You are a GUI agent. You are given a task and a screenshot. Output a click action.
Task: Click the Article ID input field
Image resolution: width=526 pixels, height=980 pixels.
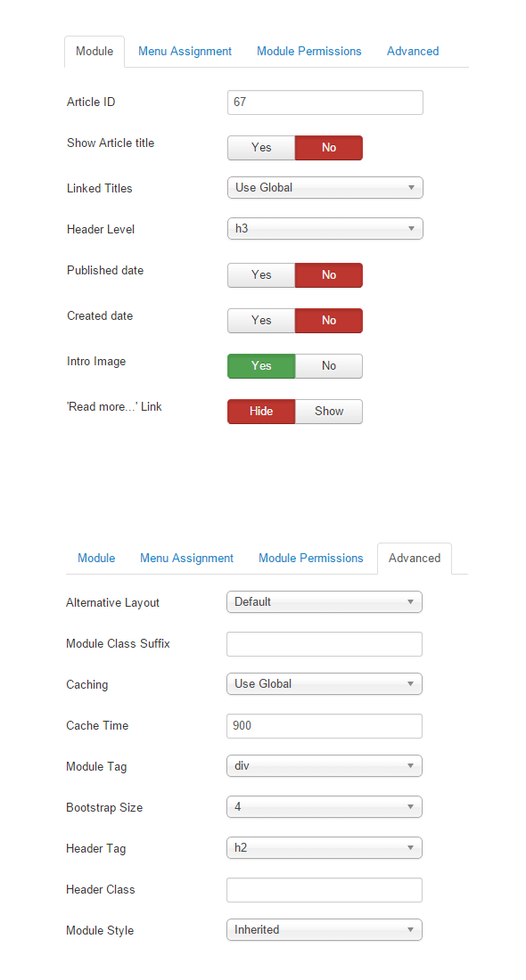[x=325, y=102]
